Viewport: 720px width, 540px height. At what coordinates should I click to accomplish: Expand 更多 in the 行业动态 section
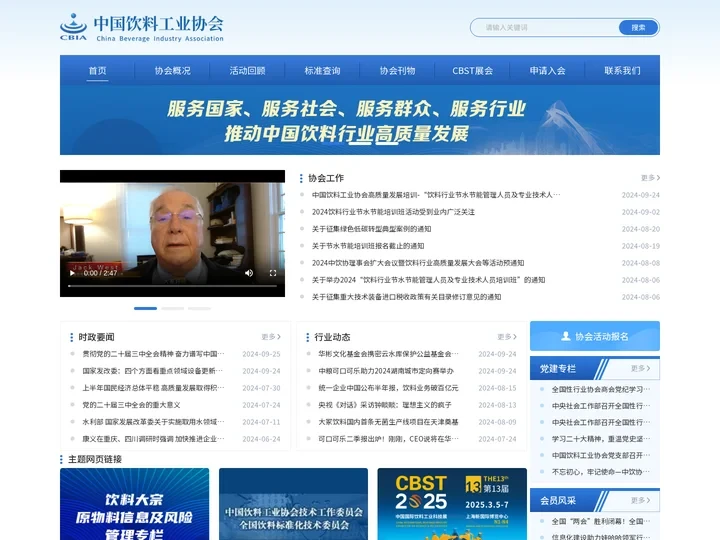tap(507, 337)
